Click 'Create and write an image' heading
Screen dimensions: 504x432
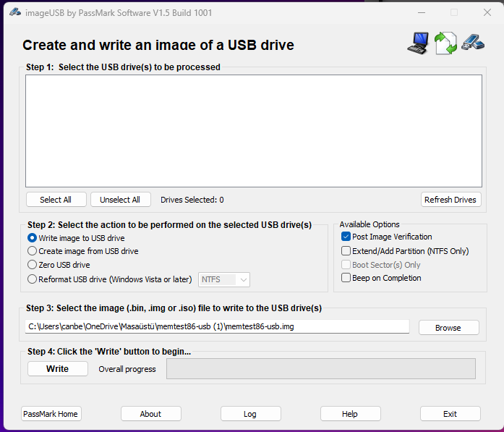click(158, 45)
